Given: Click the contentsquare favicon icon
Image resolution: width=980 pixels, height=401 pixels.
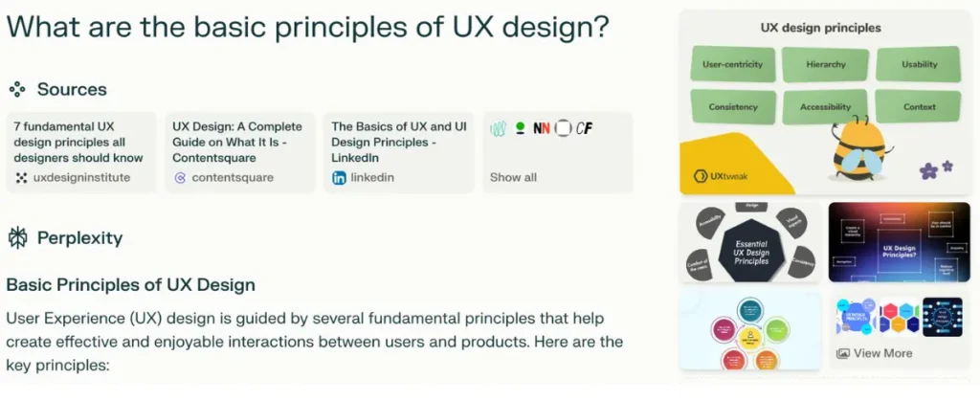Looking at the screenshot, I should (x=180, y=178).
